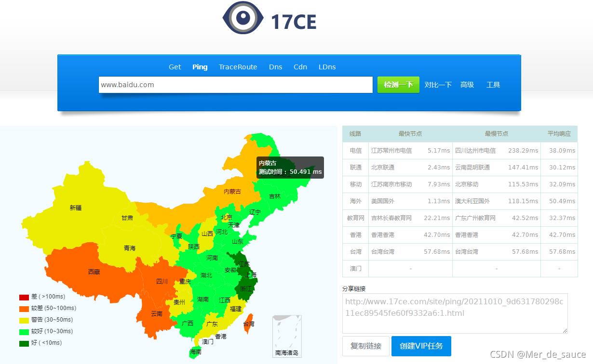This screenshot has height=364, width=593.
Task: Click 浙江 on the map
Action: 246,288
